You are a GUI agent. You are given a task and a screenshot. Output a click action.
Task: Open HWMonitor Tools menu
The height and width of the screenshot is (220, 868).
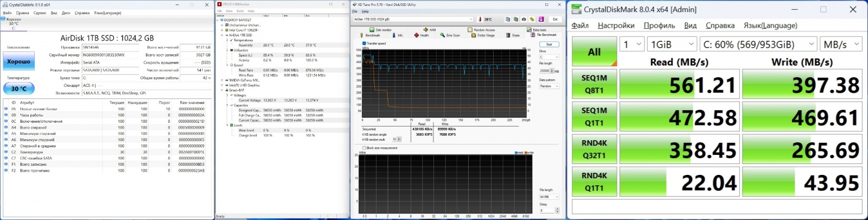(x=240, y=11)
